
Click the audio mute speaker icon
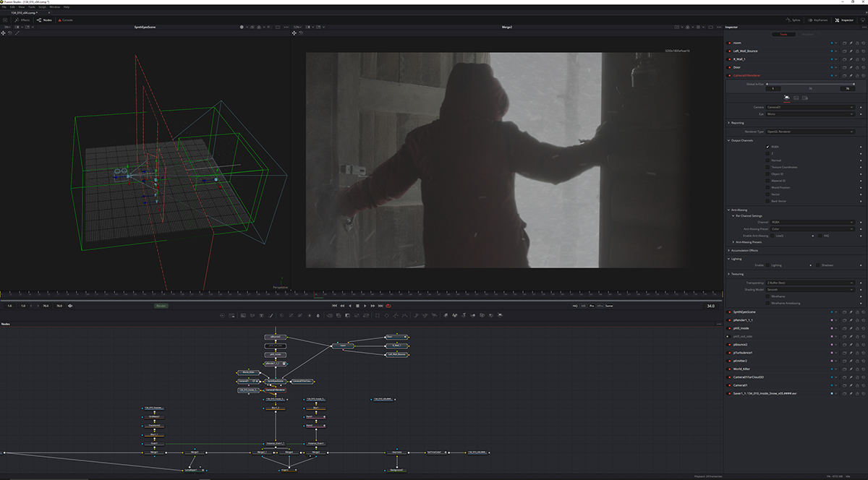point(70,306)
